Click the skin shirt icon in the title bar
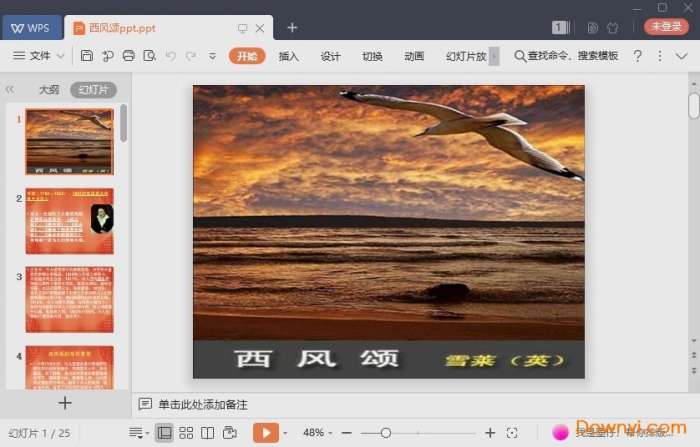700x447 pixels. [x=613, y=28]
